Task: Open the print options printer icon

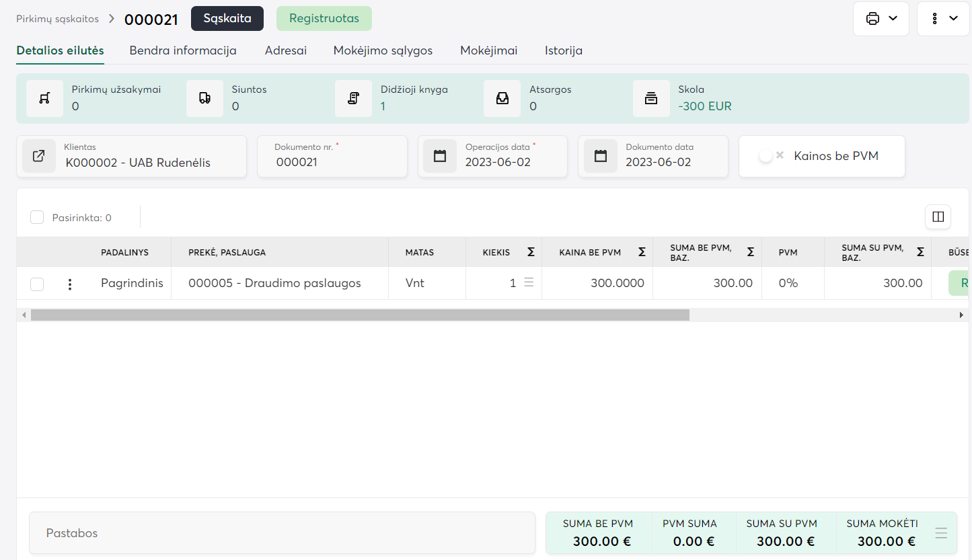Action: [873, 19]
